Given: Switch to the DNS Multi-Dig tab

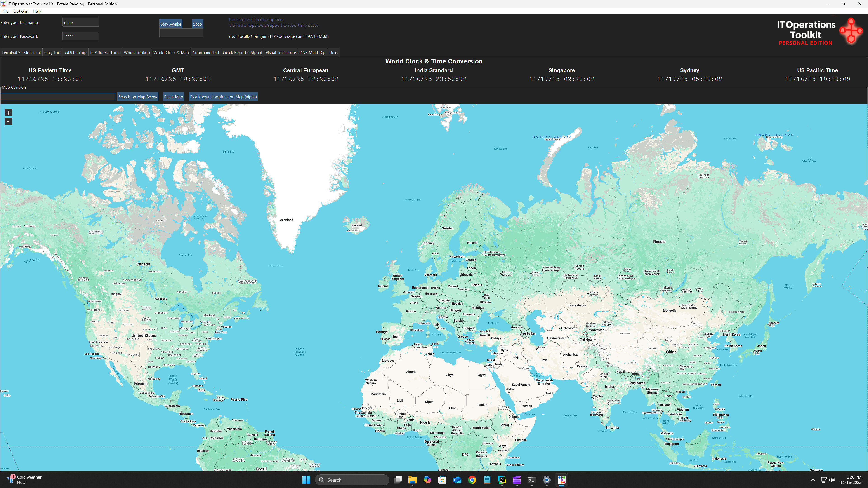Looking at the screenshot, I should click(312, 52).
